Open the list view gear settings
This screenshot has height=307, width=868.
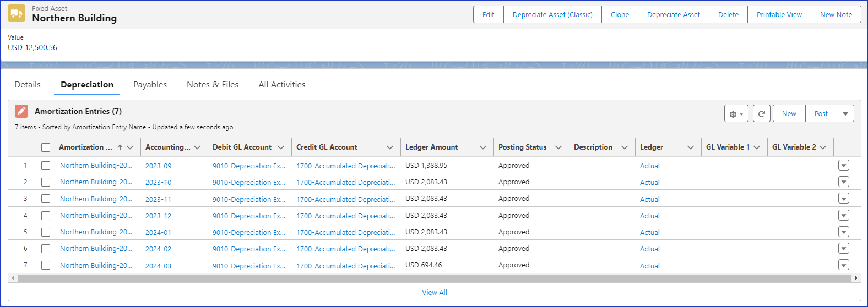[736, 114]
